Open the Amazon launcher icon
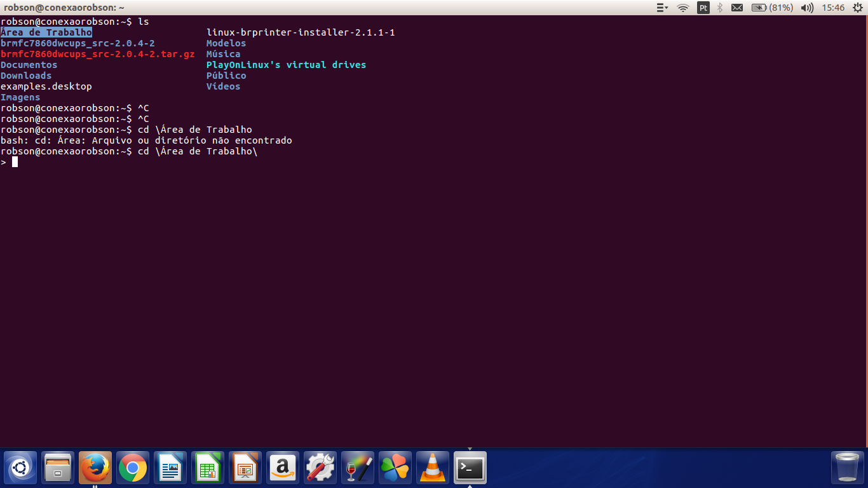 [283, 468]
